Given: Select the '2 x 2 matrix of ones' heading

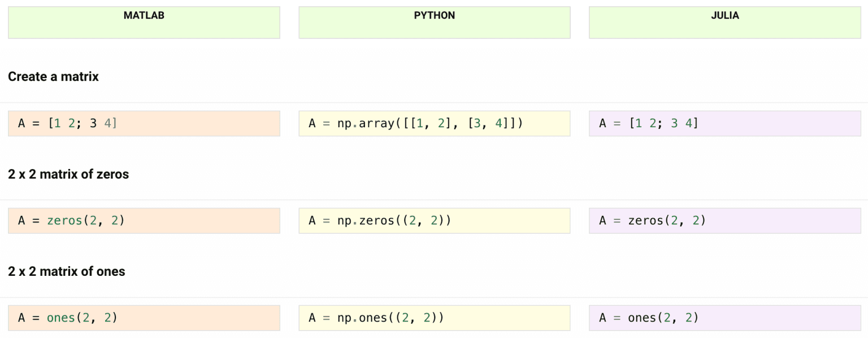Looking at the screenshot, I should [x=67, y=271].
